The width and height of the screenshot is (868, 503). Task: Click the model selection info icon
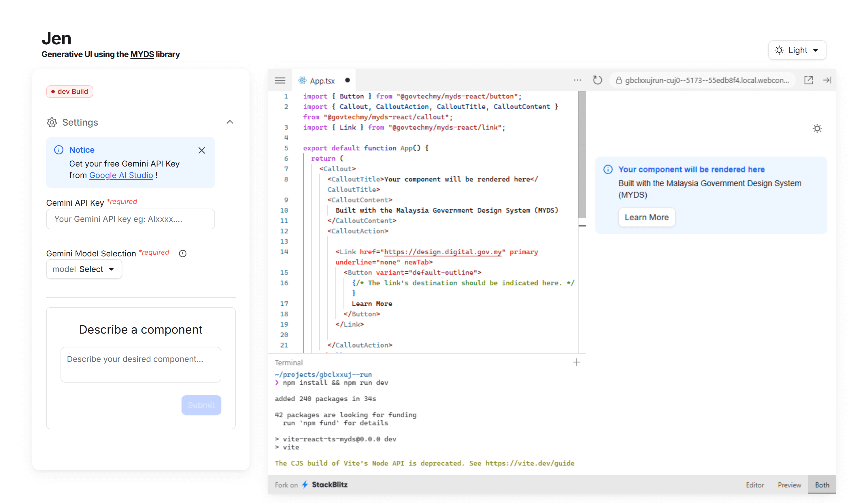click(182, 254)
